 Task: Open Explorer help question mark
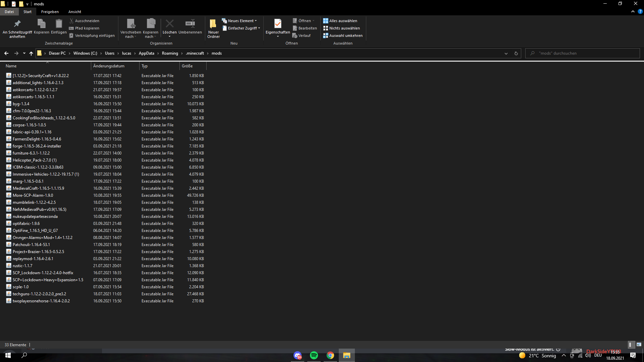[640, 11]
